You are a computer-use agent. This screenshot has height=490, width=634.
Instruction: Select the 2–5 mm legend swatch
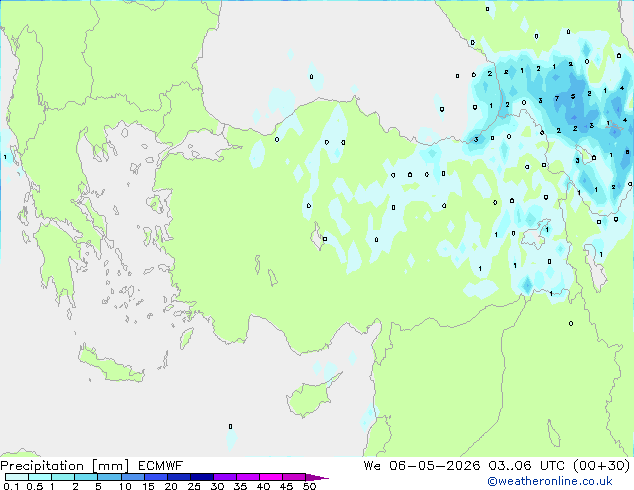point(86,477)
